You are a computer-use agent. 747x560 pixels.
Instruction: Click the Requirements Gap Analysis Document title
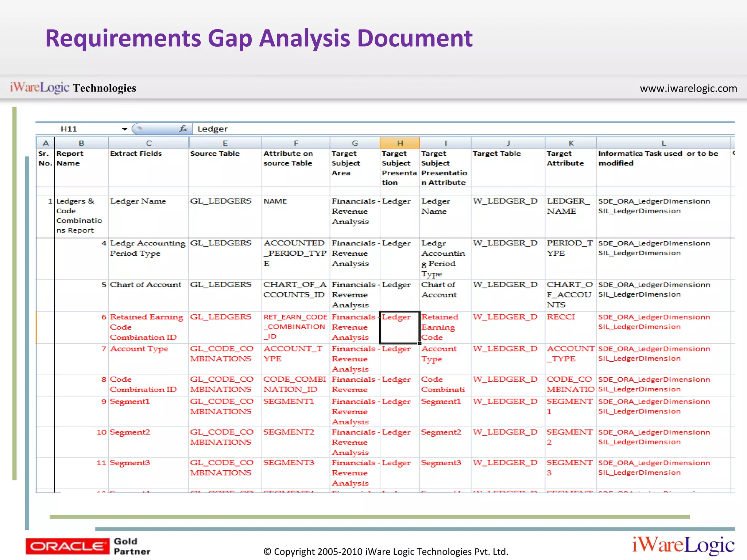coord(259,38)
